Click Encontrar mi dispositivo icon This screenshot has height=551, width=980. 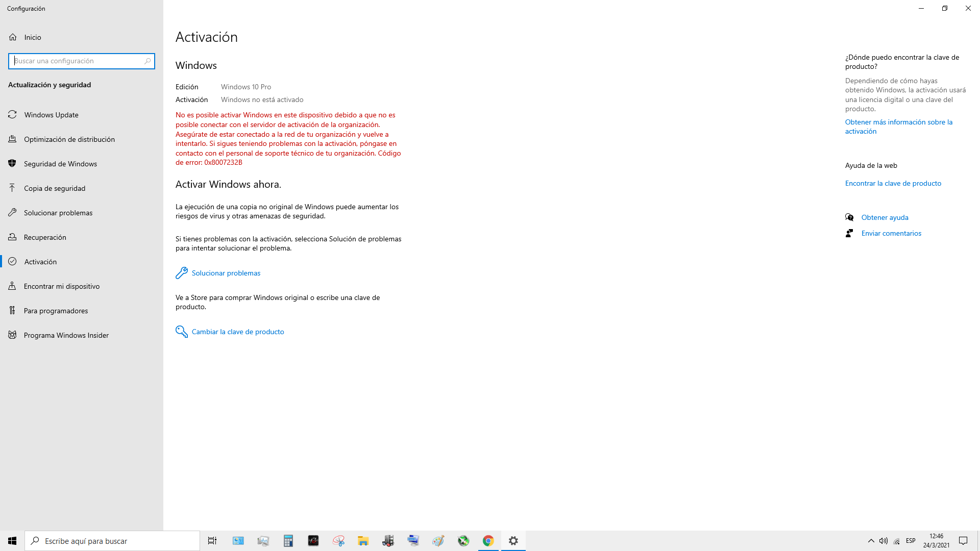click(x=13, y=286)
